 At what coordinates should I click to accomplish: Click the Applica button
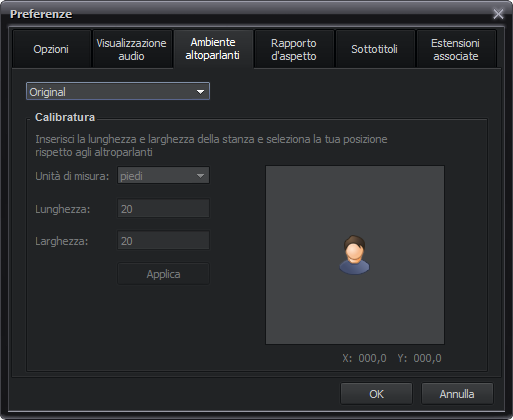coord(163,274)
